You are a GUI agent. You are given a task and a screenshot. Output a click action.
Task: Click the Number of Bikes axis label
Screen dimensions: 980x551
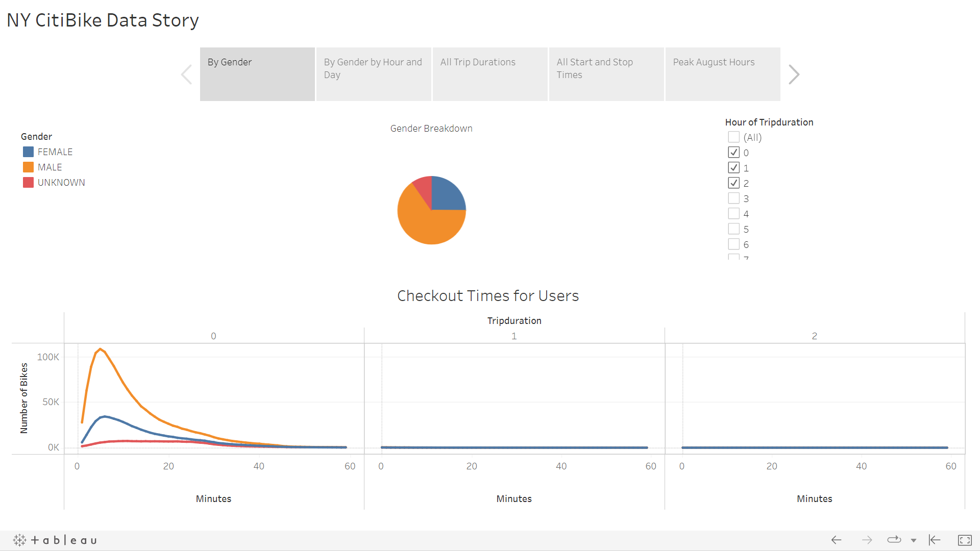pos(23,398)
